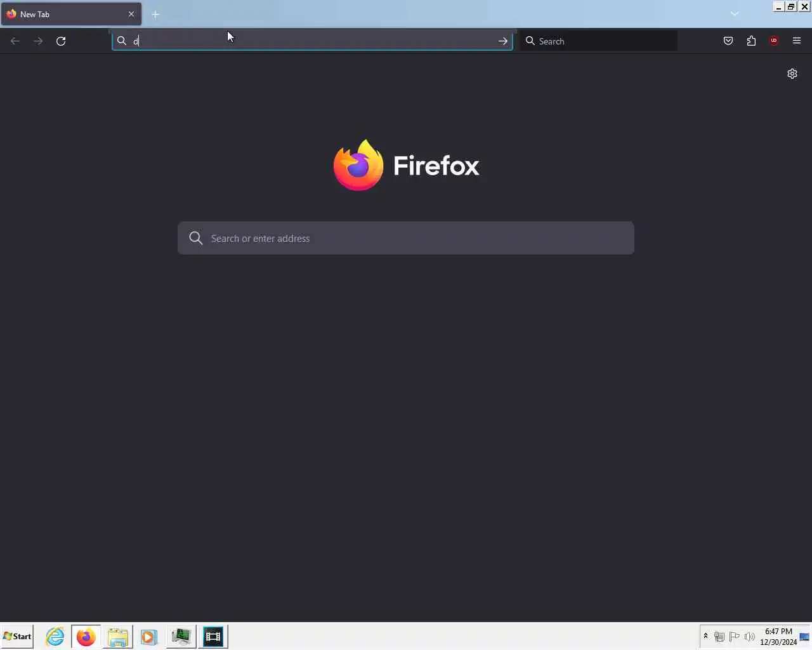Show hidden system tray icons
Screen dimensions: 812x650
(x=705, y=636)
